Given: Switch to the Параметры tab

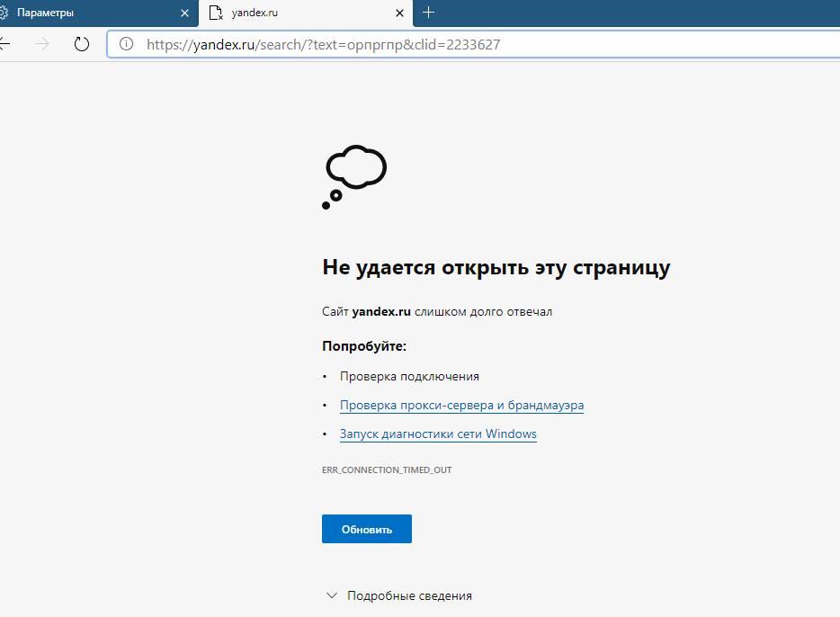Looking at the screenshot, I should click(97, 13).
